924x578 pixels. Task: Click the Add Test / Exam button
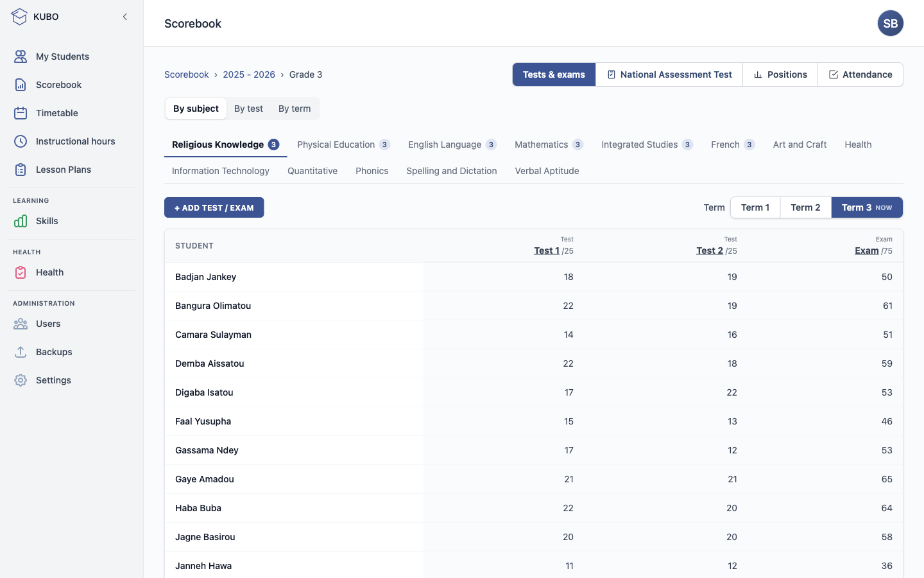click(214, 207)
